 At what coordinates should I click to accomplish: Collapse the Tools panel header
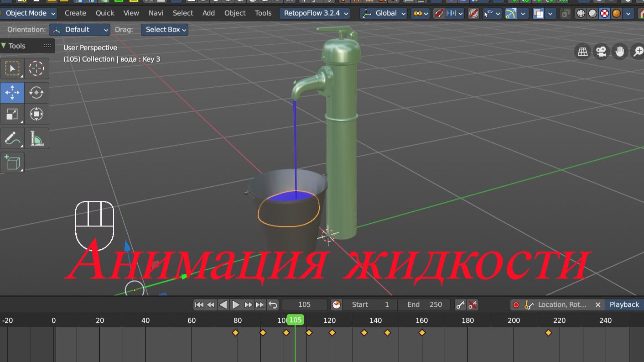click(27, 46)
